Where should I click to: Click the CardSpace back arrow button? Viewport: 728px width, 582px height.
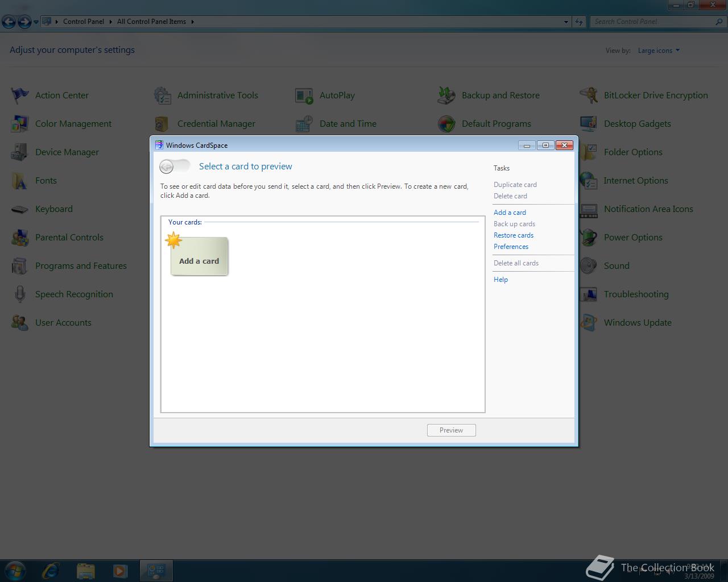pyautogui.click(x=167, y=166)
